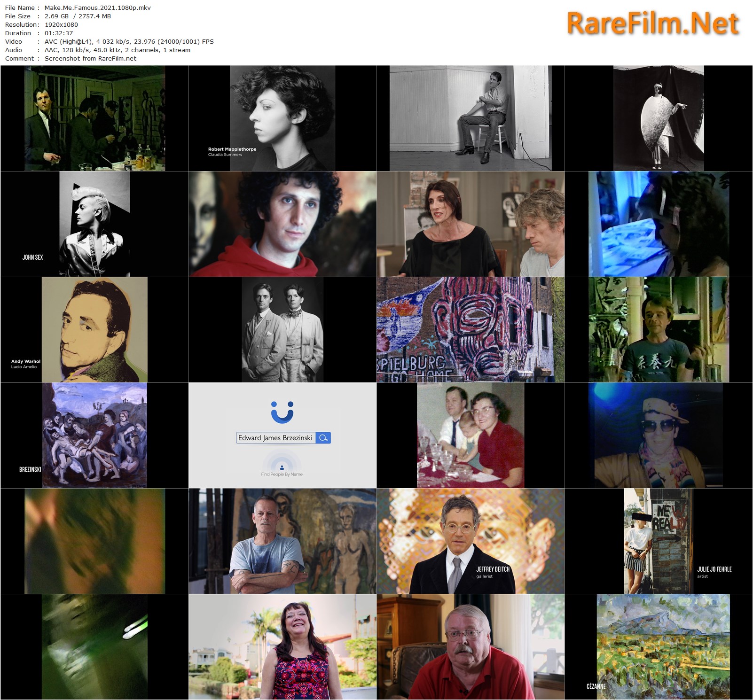Open the John Sex photo thumbnail

point(94,224)
